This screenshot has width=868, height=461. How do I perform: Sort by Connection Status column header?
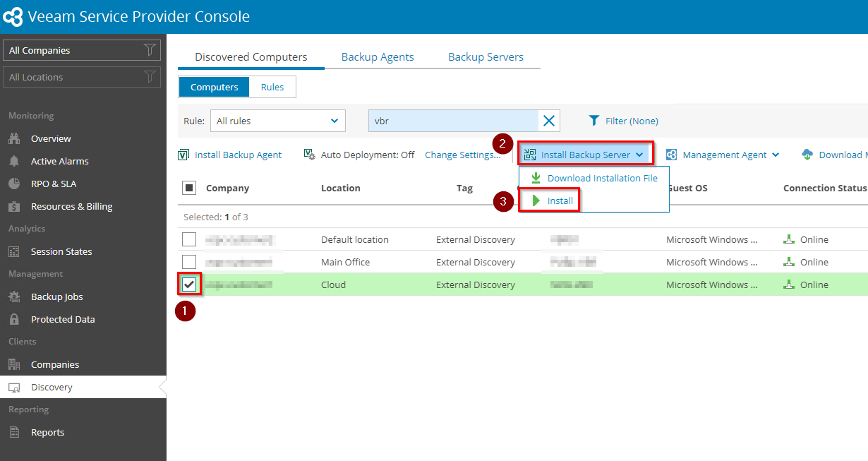824,188
